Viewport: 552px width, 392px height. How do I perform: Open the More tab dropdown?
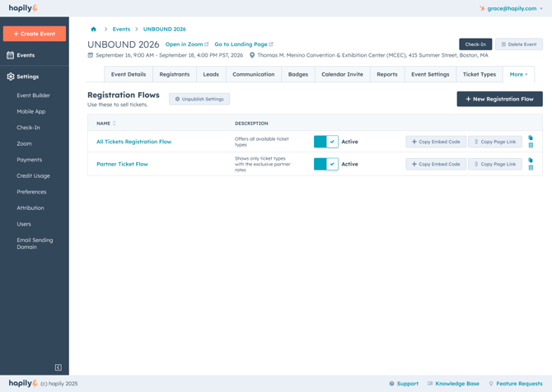point(518,74)
